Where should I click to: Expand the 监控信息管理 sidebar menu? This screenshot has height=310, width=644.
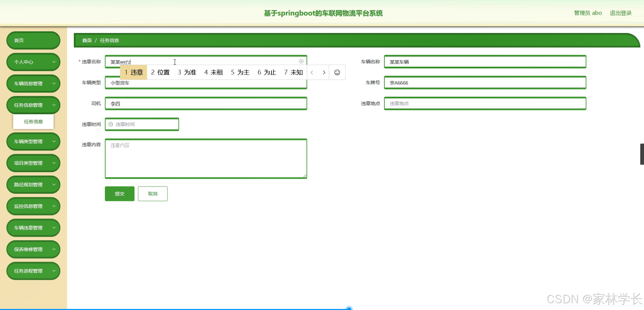click(33, 206)
